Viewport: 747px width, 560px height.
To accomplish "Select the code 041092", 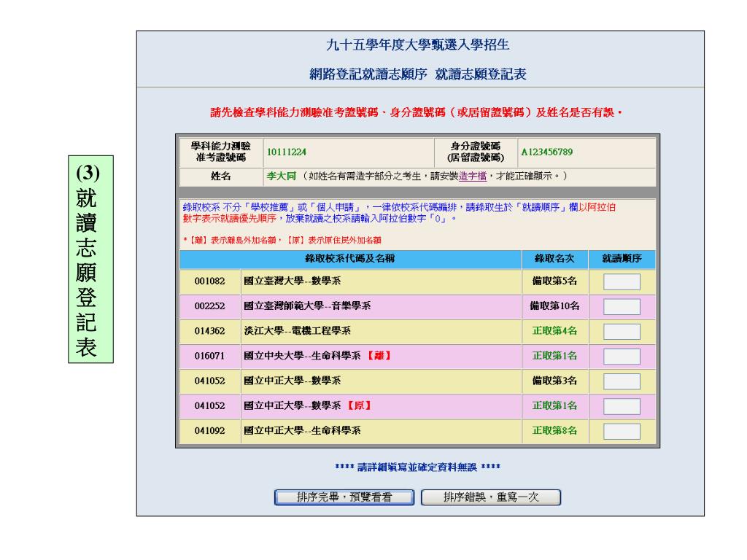I will pyautogui.click(x=209, y=430).
